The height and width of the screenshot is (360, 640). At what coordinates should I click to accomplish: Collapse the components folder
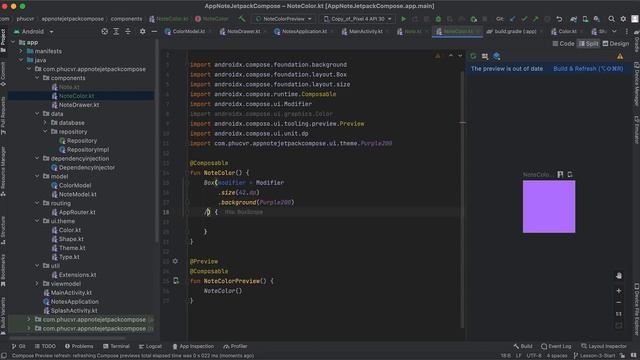(37, 78)
